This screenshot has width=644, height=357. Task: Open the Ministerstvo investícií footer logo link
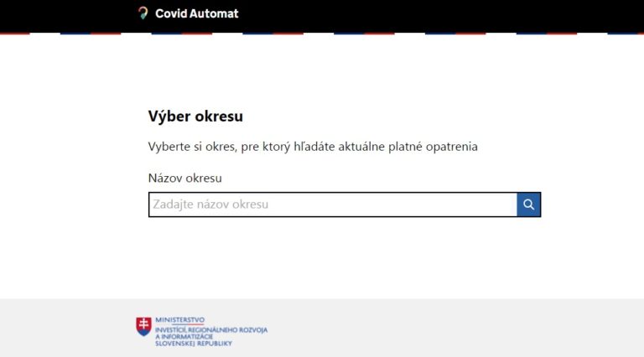201,332
